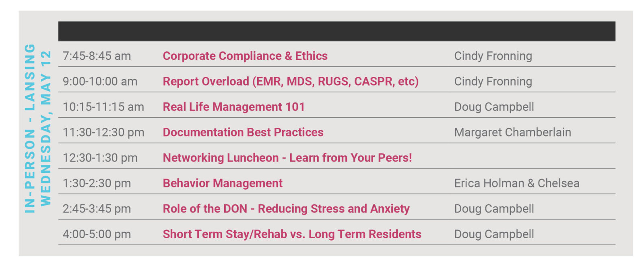The image size is (644, 268).
Task: Select Report Overload (EMR, MDS, RUGS, CASPR, etc)
Action: tap(291, 81)
